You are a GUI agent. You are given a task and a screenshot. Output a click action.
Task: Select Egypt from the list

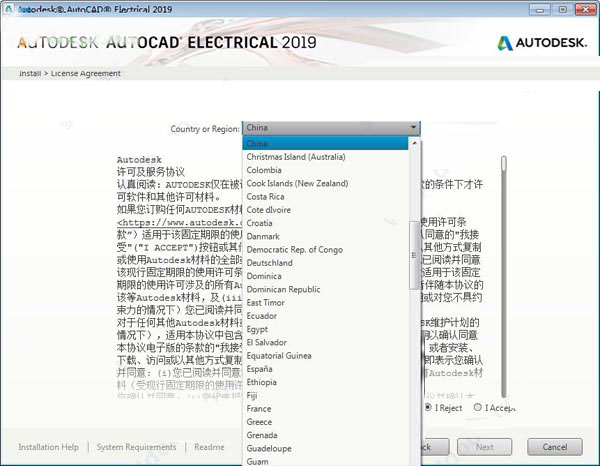[x=326, y=329]
